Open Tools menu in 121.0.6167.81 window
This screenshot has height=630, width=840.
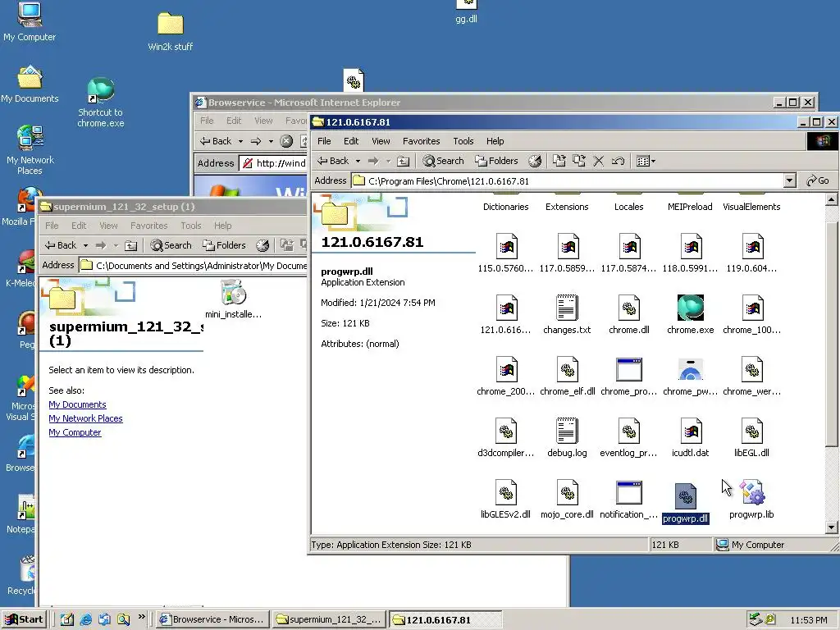click(463, 141)
